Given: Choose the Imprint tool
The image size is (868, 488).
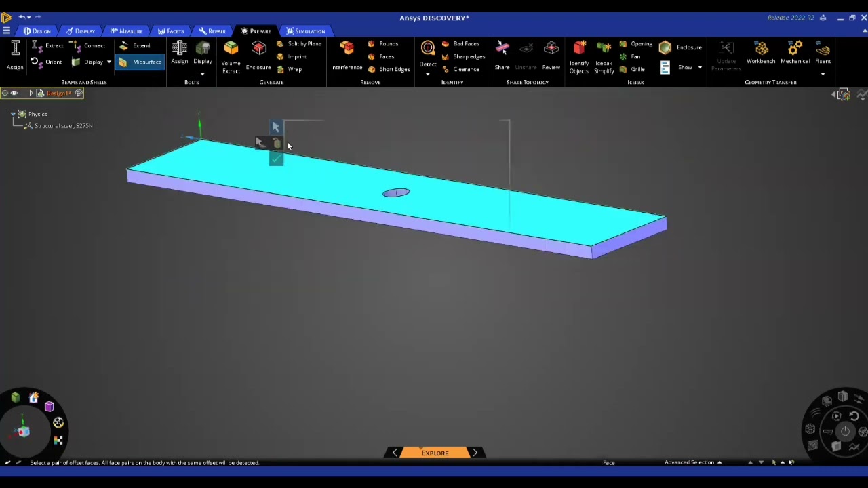Looking at the screenshot, I should 292,57.
